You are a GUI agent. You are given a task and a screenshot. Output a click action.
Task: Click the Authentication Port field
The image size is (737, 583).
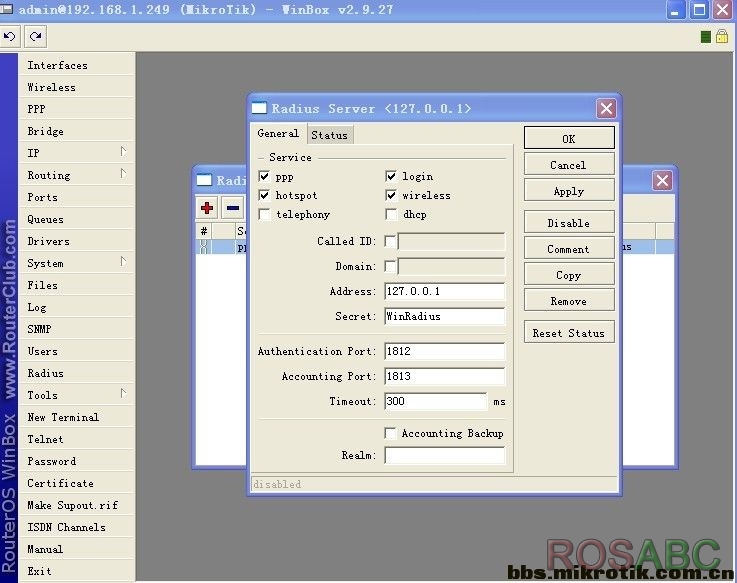click(x=445, y=351)
